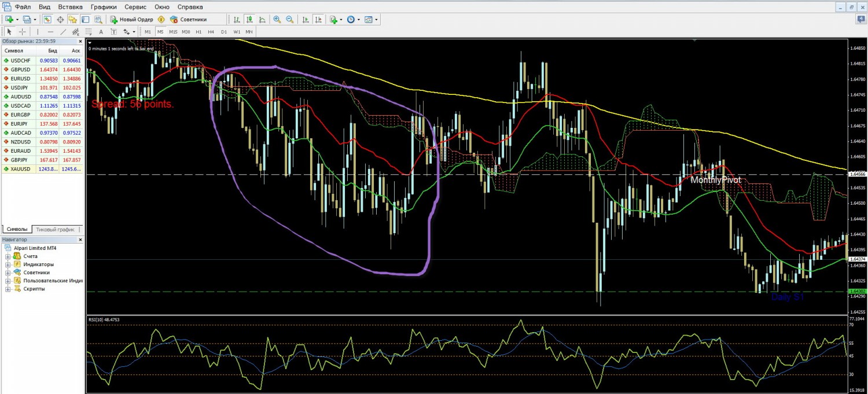Viewport: 868px width, 394px height.
Task: Switch timeframe to W1
Action: click(x=237, y=31)
